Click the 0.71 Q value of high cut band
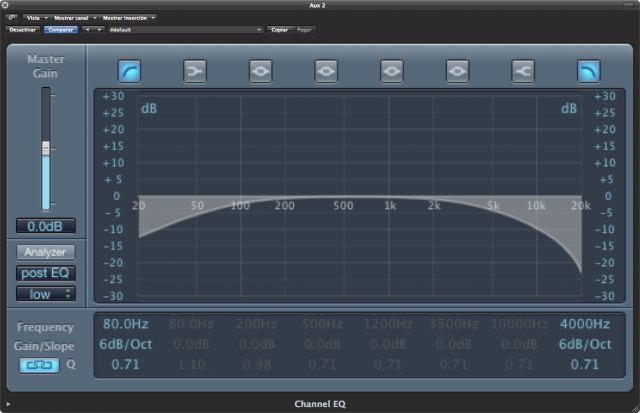The image size is (640, 413). [x=585, y=364]
